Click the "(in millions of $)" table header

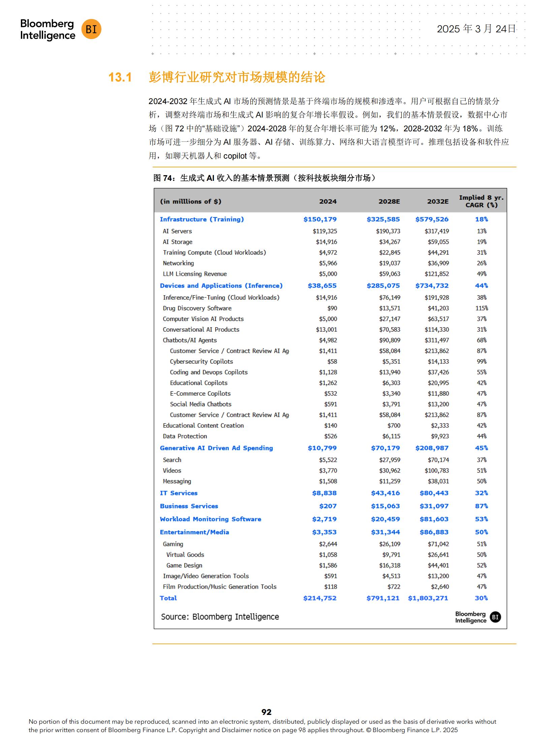(x=191, y=201)
